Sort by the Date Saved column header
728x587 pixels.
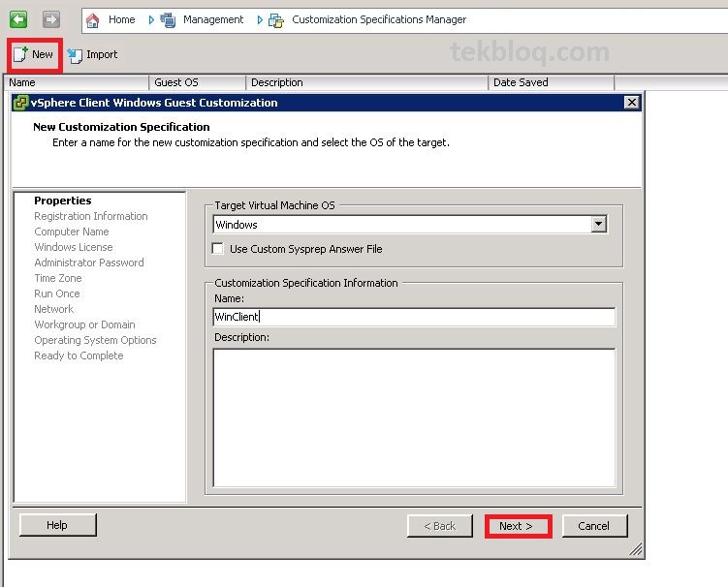552,82
